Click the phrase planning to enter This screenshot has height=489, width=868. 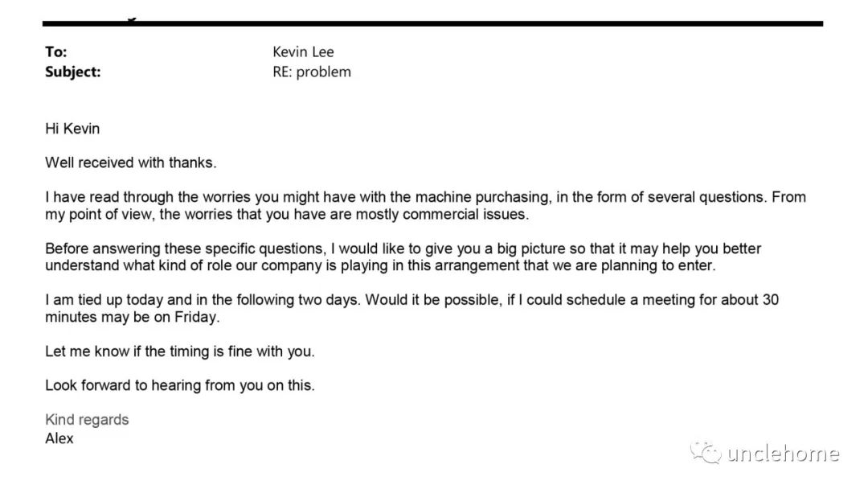[658, 265]
